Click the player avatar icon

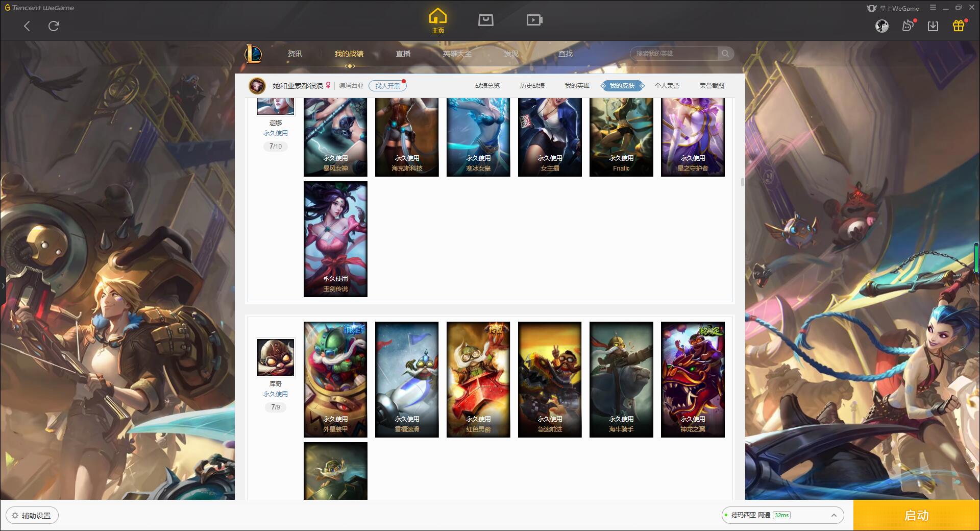click(x=257, y=86)
